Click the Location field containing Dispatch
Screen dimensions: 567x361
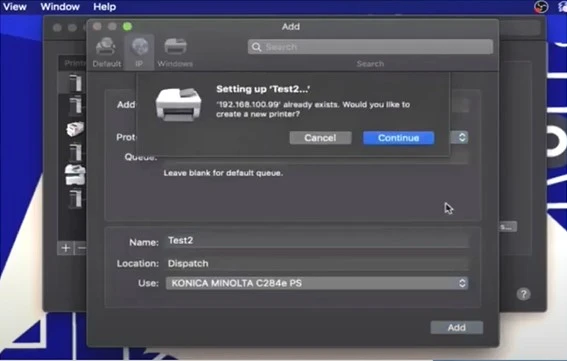pos(317,263)
